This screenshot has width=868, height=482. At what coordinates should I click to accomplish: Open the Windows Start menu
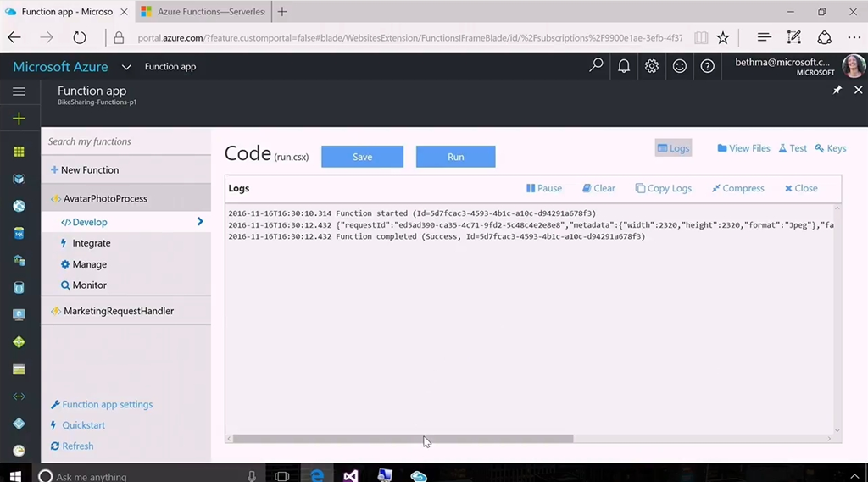point(15,475)
